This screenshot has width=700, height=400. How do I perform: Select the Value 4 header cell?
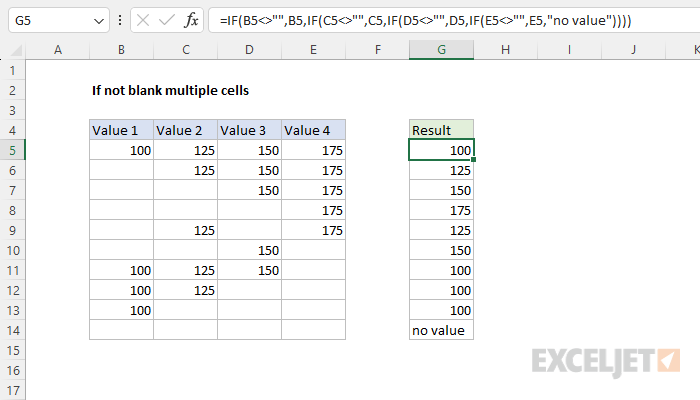click(x=313, y=130)
